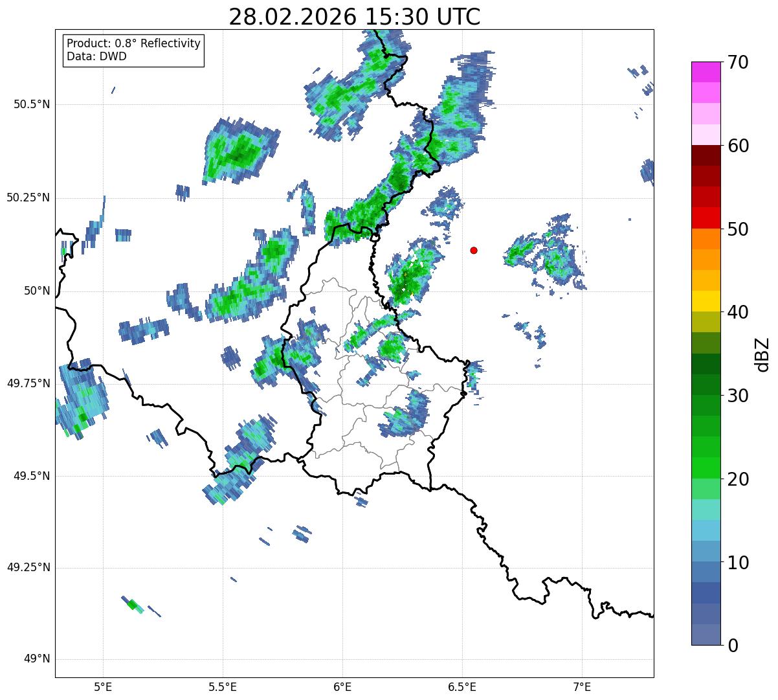Pick the yellow colorbar swatch at 40

705,302
